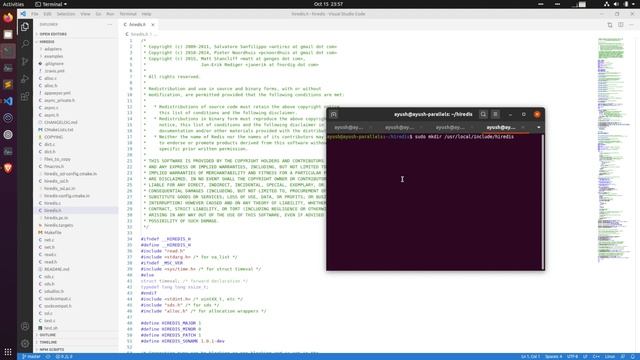Open Explorer more actions ellipsis

pyautogui.click(x=110, y=24)
